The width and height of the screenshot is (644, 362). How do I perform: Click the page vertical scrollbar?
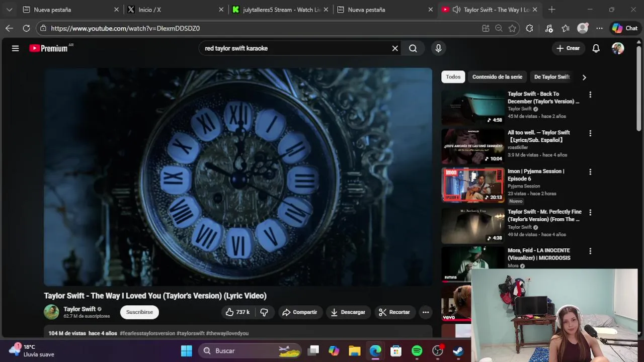click(639, 88)
